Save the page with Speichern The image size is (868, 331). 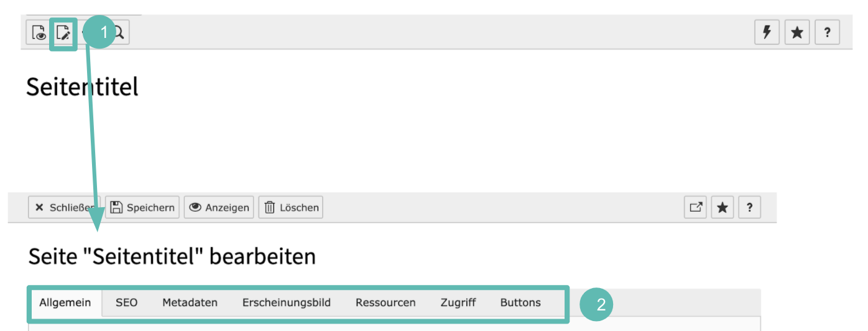[142, 208]
